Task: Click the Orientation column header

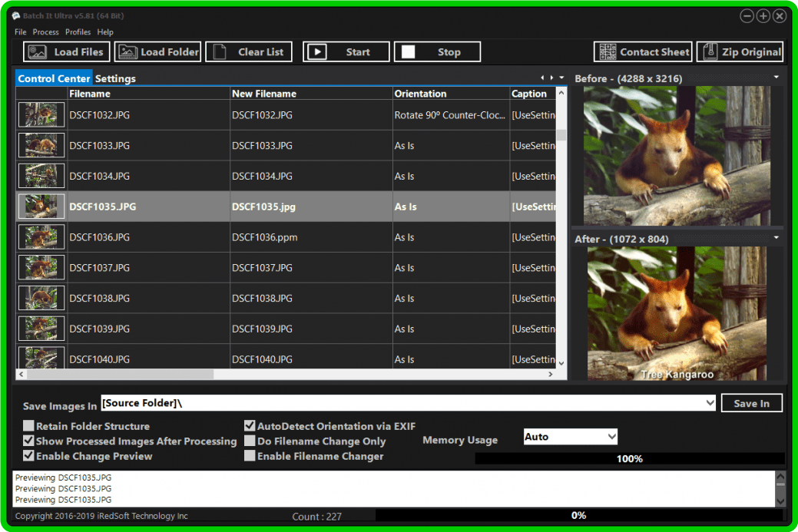Action: pos(451,94)
